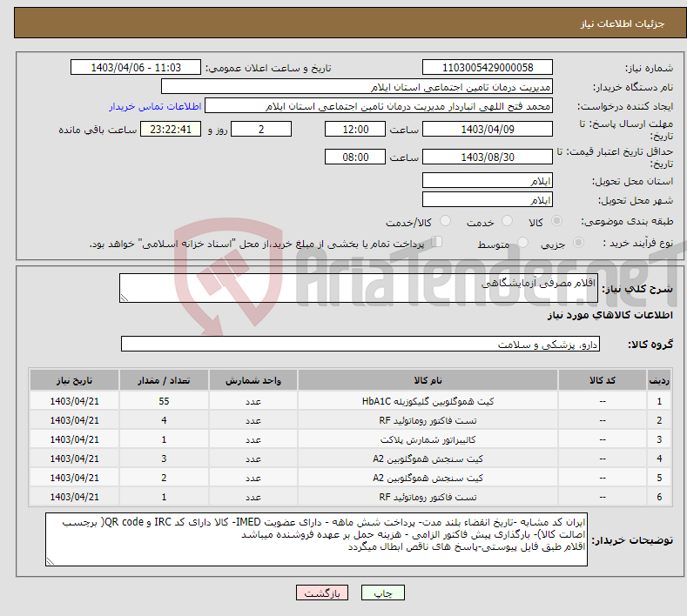Click the توضیحات خریدار buyer notes text area
This screenshot has height=616, width=687.
(316, 539)
